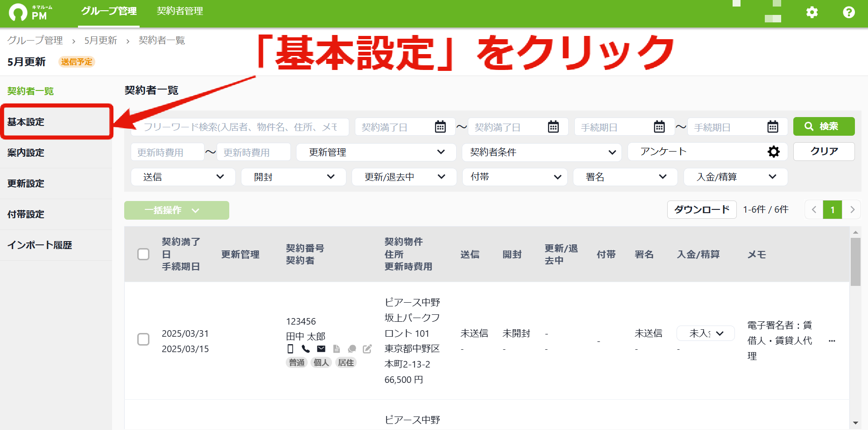The height and width of the screenshot is (430, 868).
Task: Open the 送信 filter dropdown
Action: [183, 177]
